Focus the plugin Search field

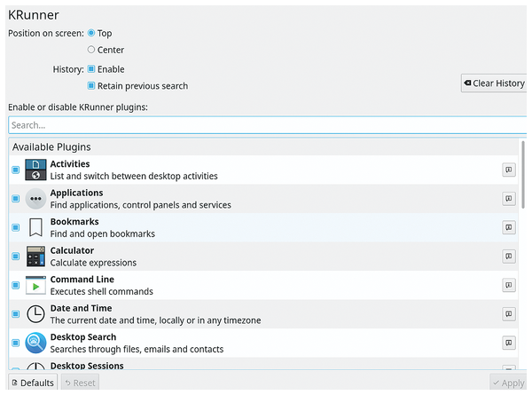click(266, 126)
